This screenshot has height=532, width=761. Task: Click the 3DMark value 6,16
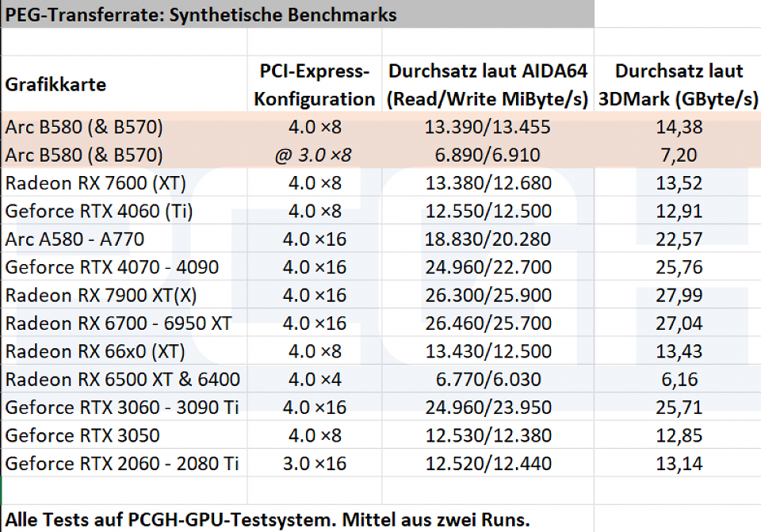(678, 380)
